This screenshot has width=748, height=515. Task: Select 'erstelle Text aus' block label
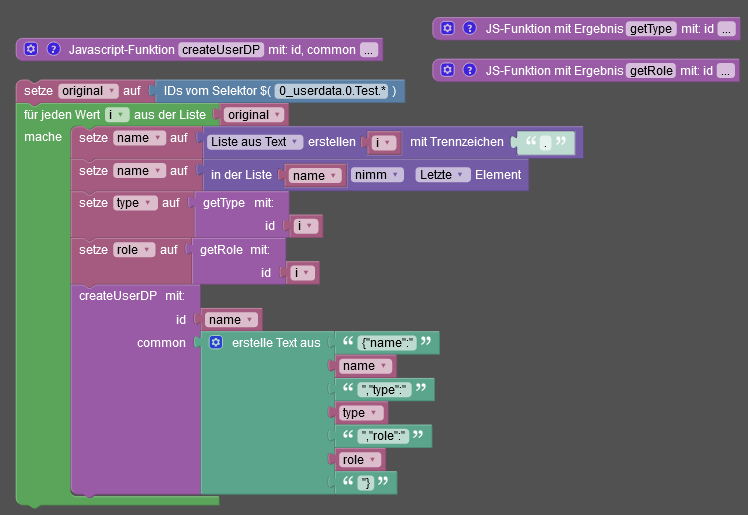pos(276,342)
